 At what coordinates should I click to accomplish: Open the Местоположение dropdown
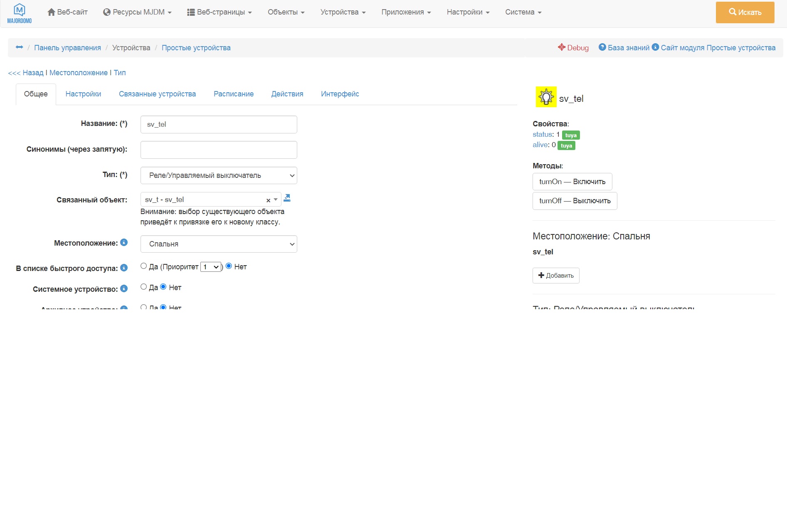tap(219, 244)
